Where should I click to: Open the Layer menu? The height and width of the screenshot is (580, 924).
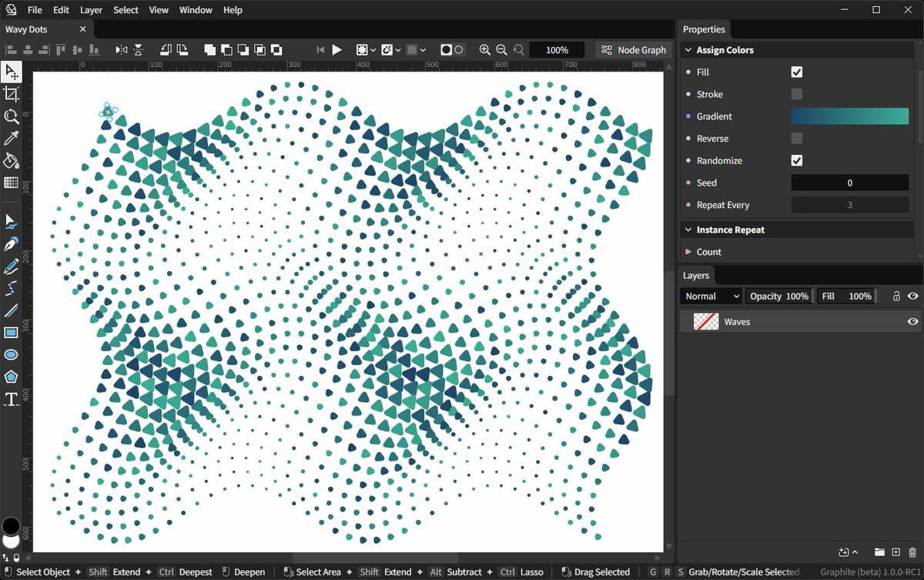coord(90,10)
